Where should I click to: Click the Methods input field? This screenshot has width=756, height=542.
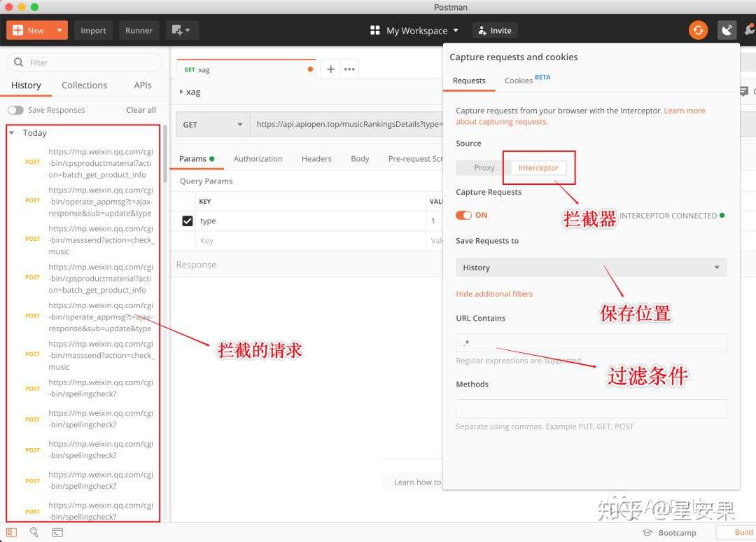click(591, 408)
